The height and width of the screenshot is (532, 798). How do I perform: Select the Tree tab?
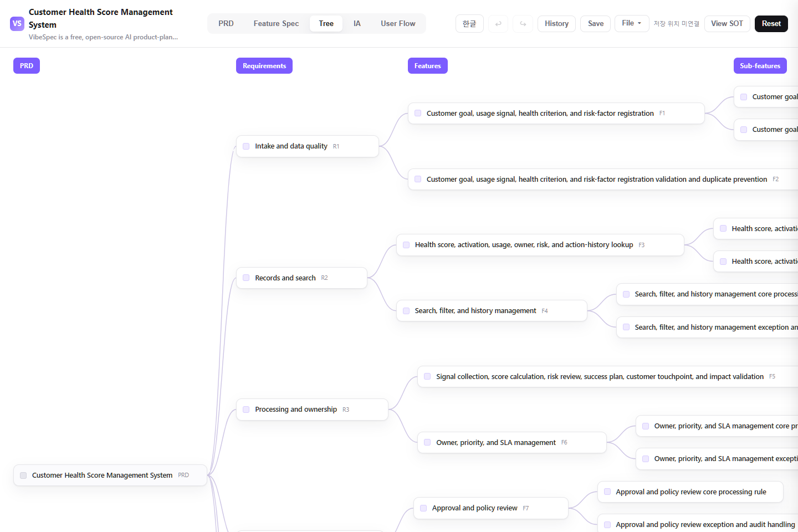326,24
